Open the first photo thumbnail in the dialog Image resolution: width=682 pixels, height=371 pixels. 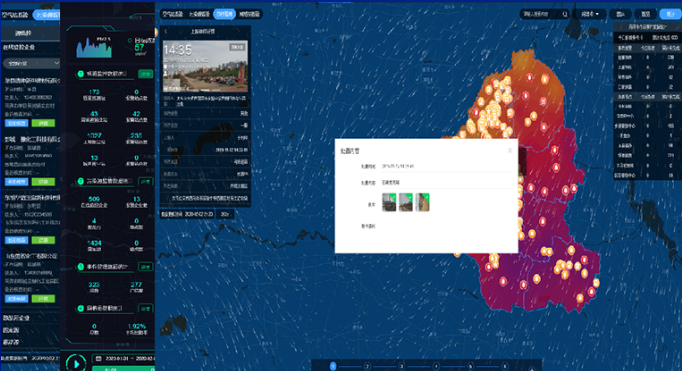tap(389, 202)
